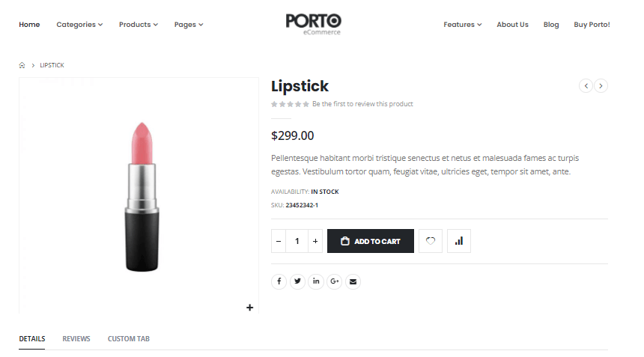Image resolution: width=644 pixels, height=357 pixels.
Task: Expand the Categories menu
Action: click(79, 25)
